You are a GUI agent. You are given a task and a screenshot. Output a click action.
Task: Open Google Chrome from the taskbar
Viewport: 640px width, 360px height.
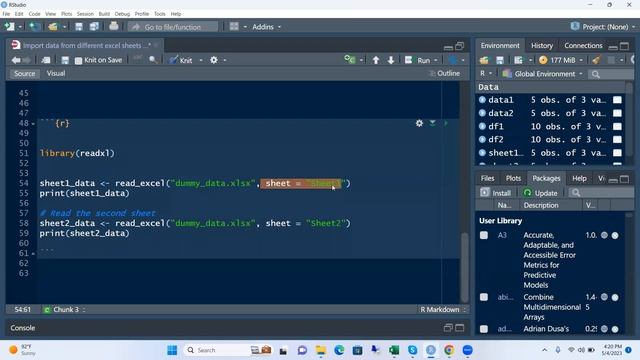pyautogui.click(x=449, y=350)
